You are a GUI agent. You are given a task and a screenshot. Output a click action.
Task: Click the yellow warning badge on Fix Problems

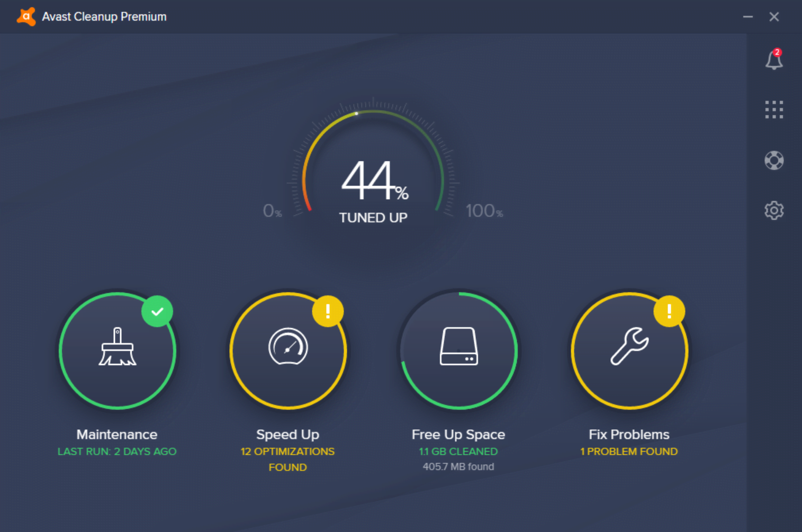pyautogui.click(x=669, y=311)
